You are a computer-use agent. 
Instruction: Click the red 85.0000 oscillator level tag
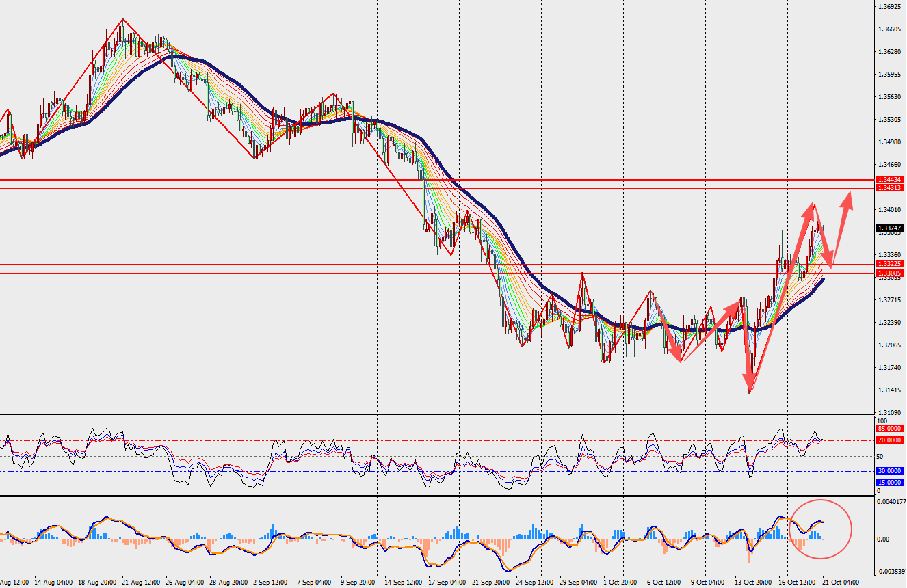[x=890, y=429]
